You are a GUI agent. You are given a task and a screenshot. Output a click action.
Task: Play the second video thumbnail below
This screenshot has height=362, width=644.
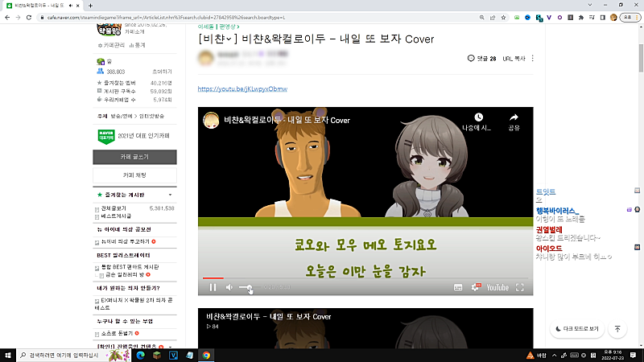point(365,328)
